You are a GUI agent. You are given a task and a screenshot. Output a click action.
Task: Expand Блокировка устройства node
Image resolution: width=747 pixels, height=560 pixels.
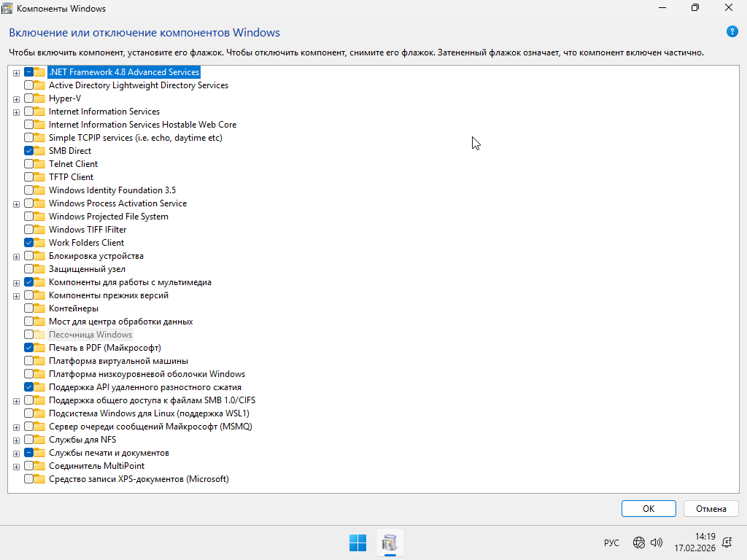coord(16,257)
